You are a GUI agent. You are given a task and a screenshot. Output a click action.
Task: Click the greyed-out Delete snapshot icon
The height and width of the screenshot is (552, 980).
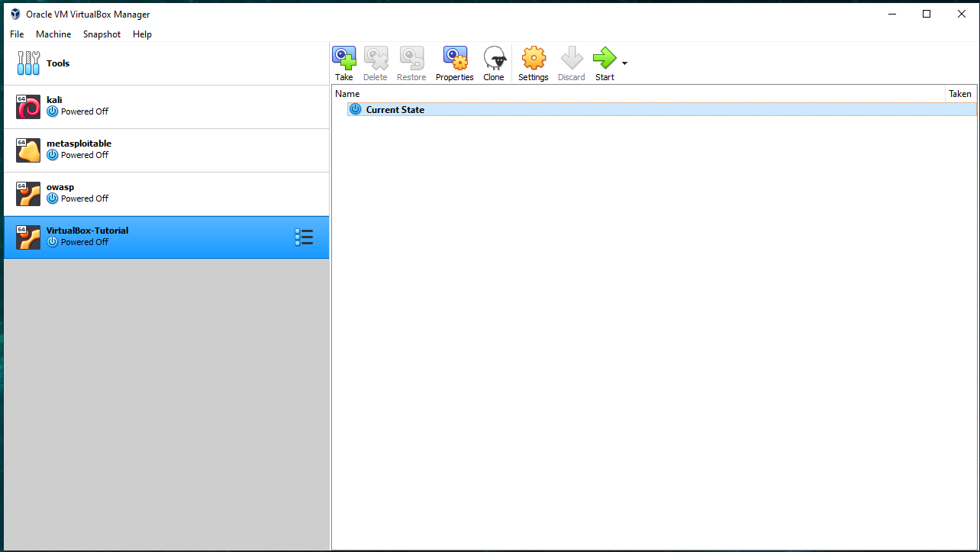pos(376,58)
